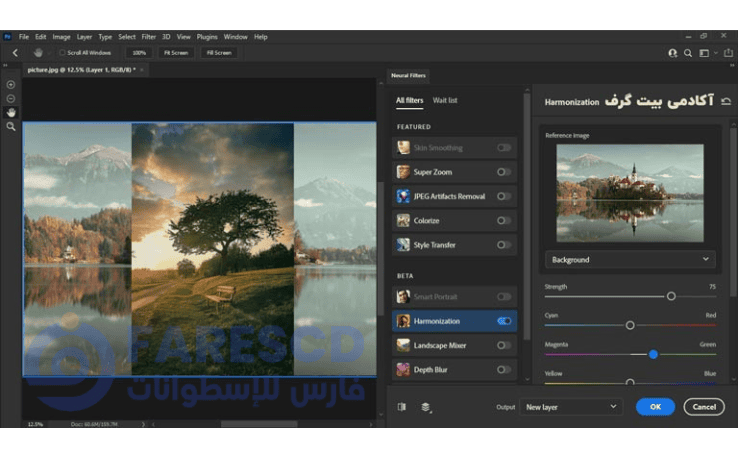This screenshot has height=458, width=738.
Task: Expand the workspace switcher dropdown arrow
Action: pyautogui.click(x=716, y=53)
